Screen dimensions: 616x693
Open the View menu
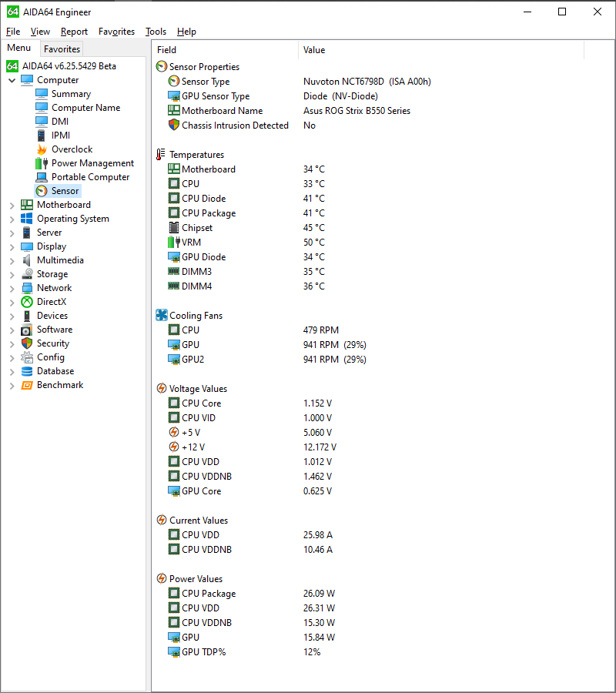coord(40,32)
